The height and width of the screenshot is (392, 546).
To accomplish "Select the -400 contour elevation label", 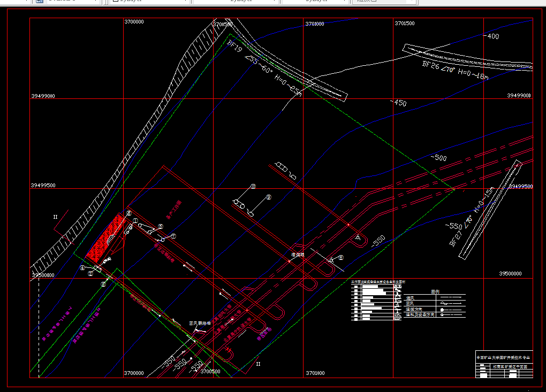I will (x=491, y=36).
